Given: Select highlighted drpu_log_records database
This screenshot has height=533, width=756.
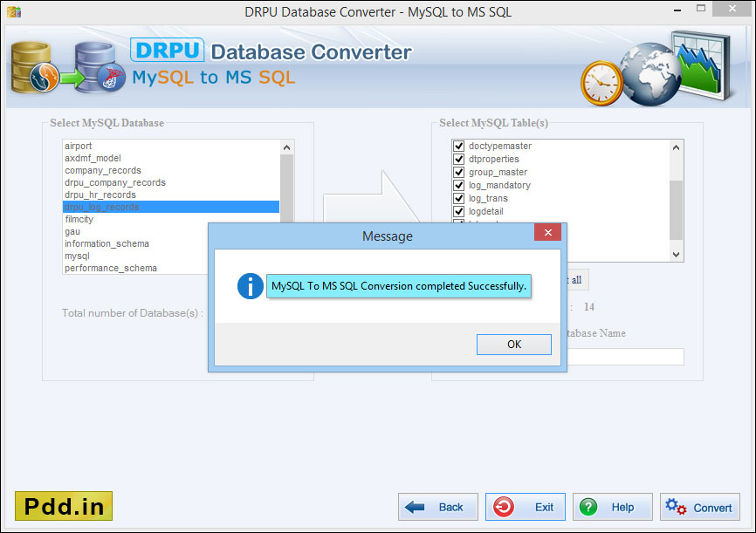Looking at the screenshot, I should [x=171, y=207].
